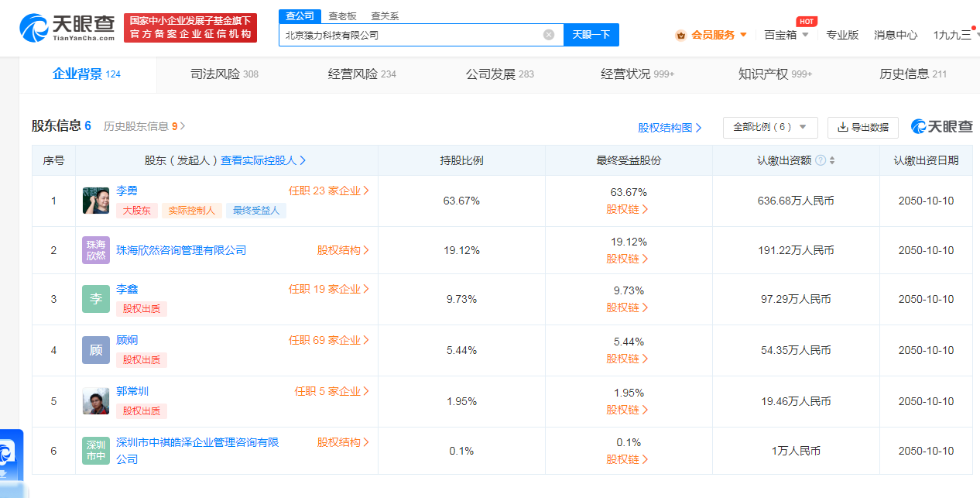This screenshot has width=980, height=498.
Task: Click 郭常圳's profile photo
Action: click(x=96, y=401)
